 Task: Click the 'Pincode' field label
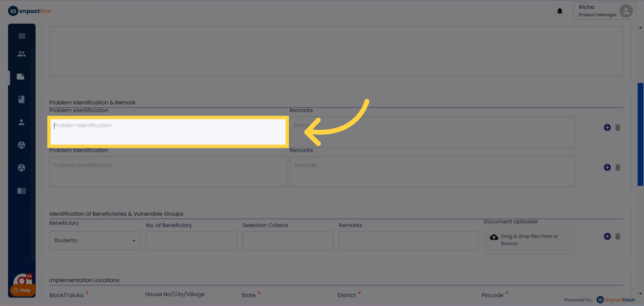pos(492,295)
